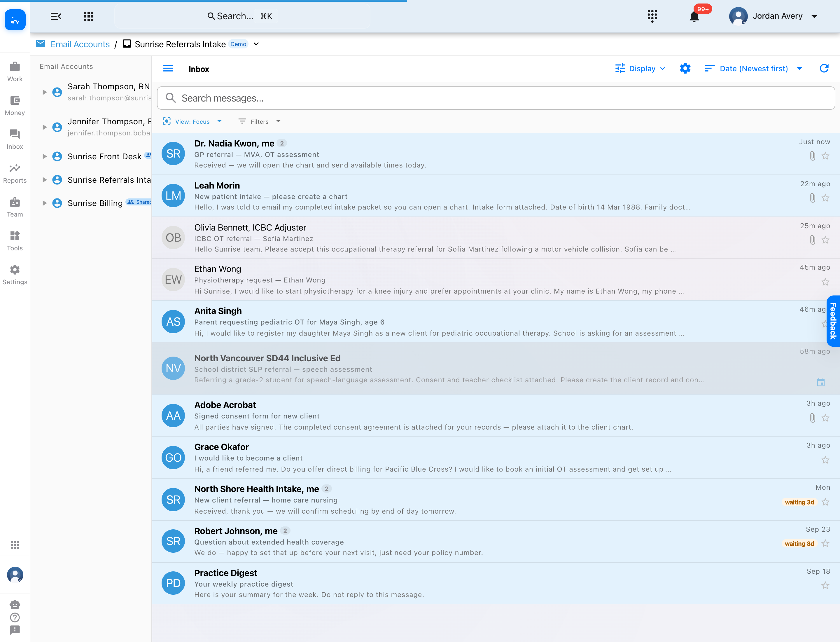
Task: Click the Search messages field
Action: click(496, 98)
